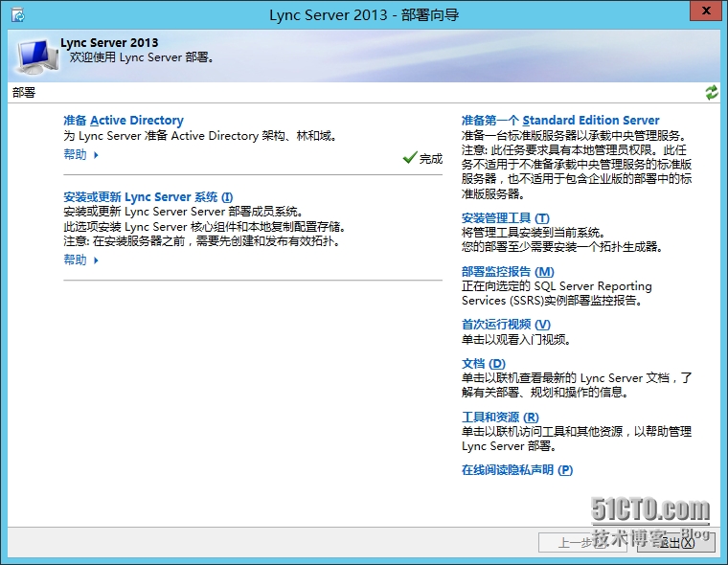The image size is (728, 565).
Task: Click the green refresh icon
Action: [x=712, y=92]
